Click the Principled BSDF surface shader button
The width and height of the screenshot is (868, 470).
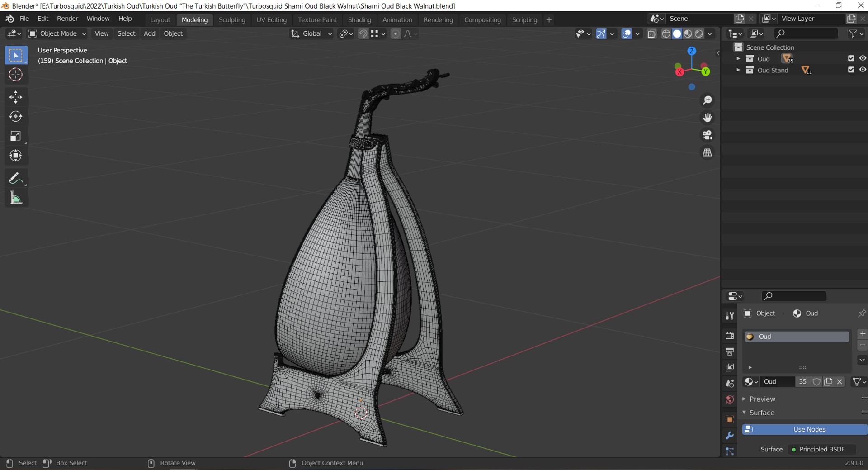(822, 449)
